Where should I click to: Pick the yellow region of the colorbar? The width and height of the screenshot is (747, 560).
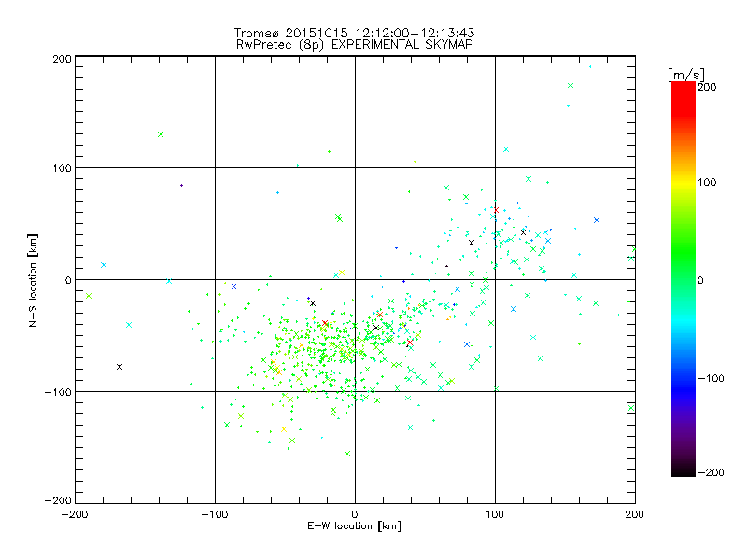pos(684,183)
